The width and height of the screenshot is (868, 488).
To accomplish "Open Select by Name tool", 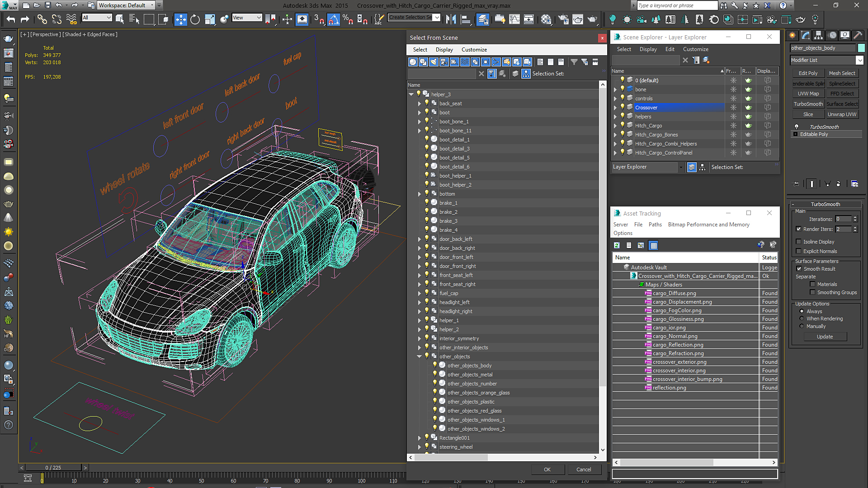I will click(134, 19).
